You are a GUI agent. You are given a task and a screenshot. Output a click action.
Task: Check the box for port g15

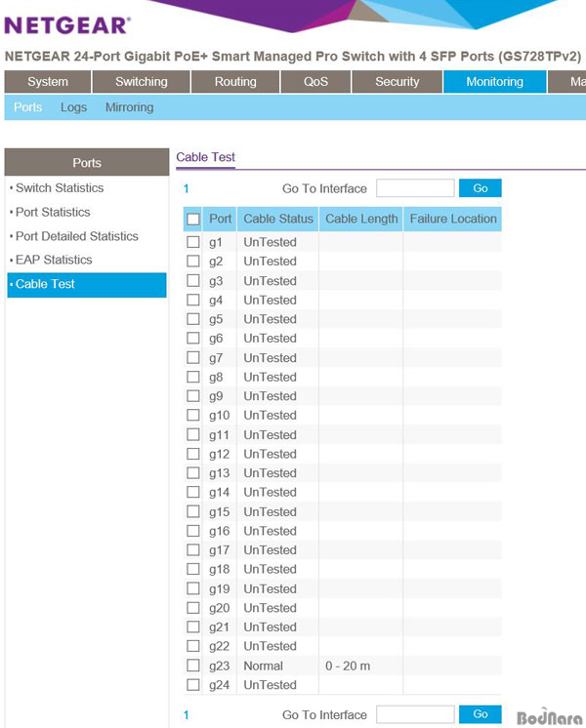[192, 511]
